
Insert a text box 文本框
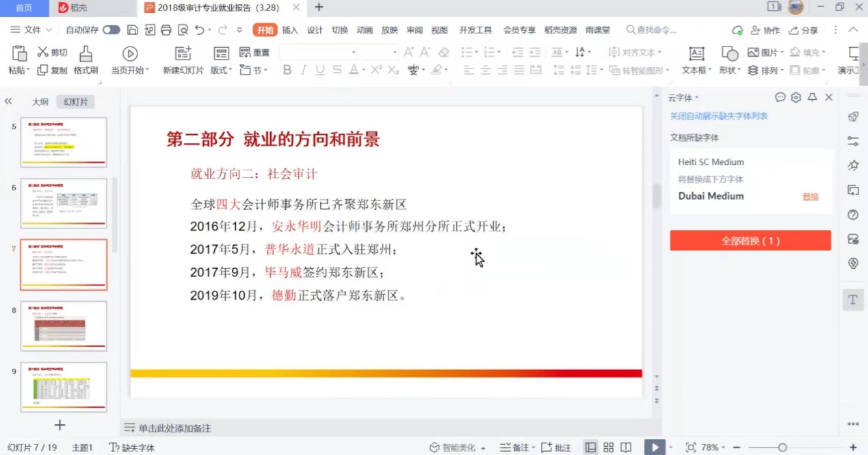(x=696, y=60)
